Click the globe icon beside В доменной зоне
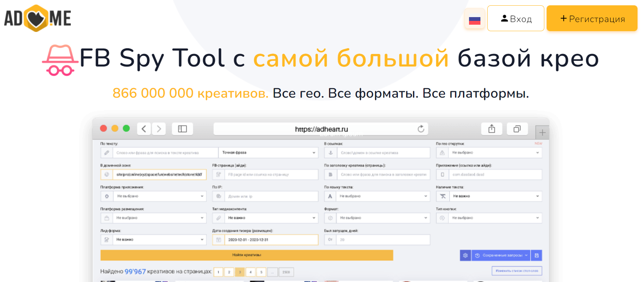The width and height of the screenshot is (644, 282). click(x=107, y=174)
